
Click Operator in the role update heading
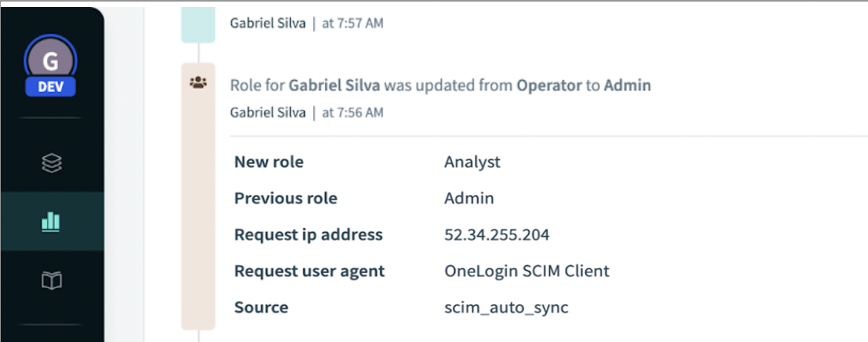click(549, 85)
